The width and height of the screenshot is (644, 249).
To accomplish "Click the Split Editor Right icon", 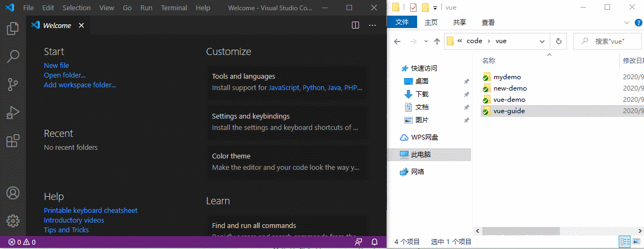I will pyautogui.click(x=356, y=25).
